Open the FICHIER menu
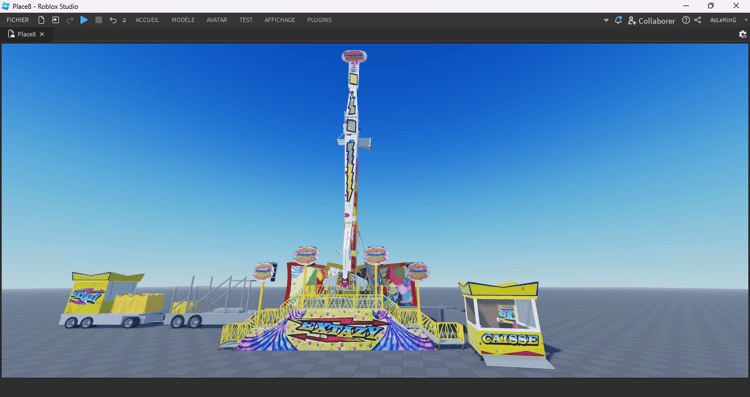The width and height of the screenshot is (750, 397). click(18, 20)
